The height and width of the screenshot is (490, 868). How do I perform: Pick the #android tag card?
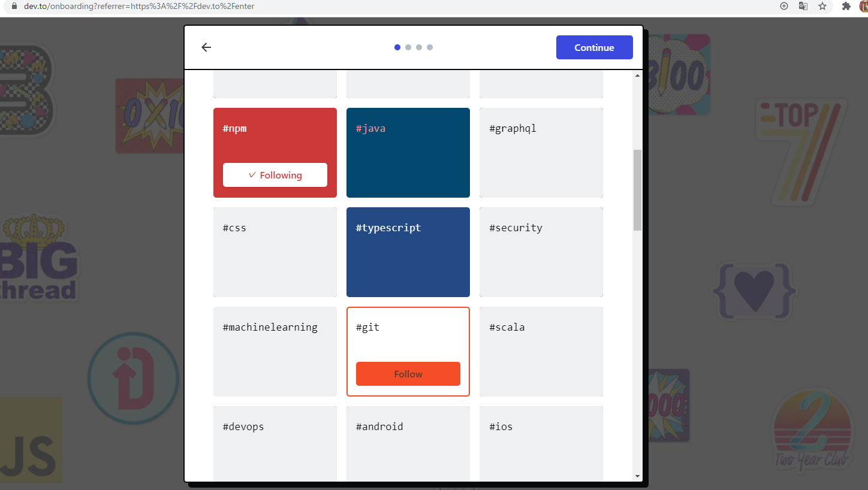tap(408, 444)
